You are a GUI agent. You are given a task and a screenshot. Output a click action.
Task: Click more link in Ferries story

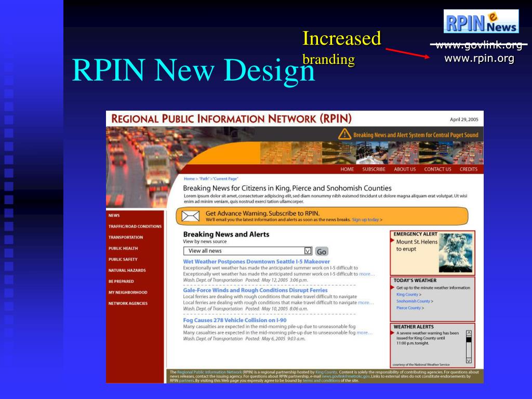click(366, 302)
